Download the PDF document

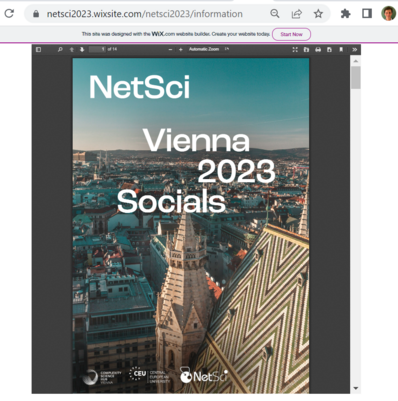click(x=329, y=49)
